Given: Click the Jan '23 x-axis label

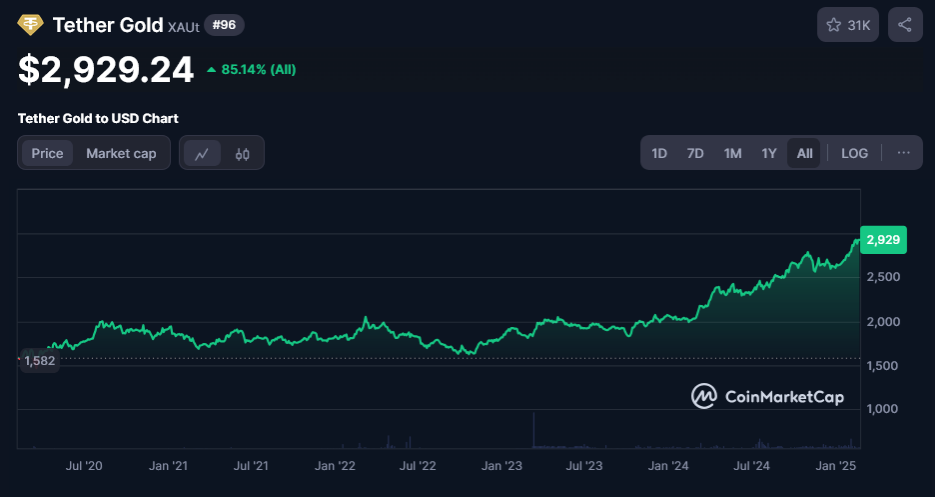Looking at the screenshot, I should [x=502, y=465].
